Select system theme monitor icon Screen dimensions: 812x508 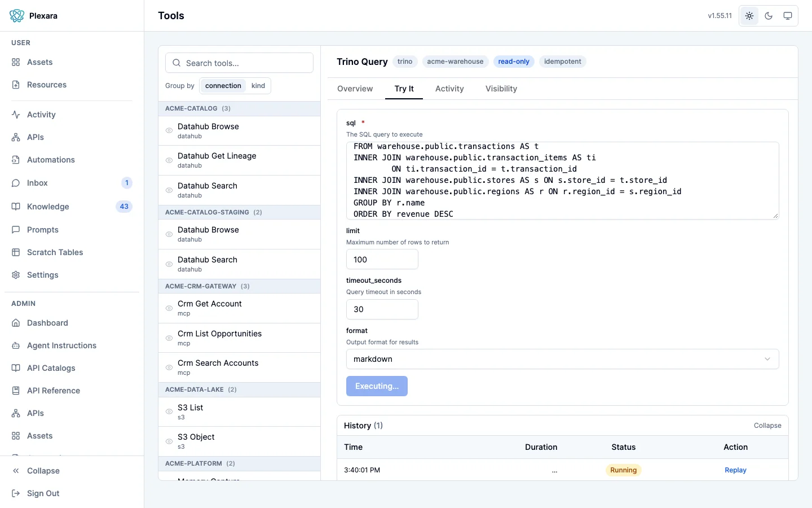pyautogui.click(x=788, y=16)
